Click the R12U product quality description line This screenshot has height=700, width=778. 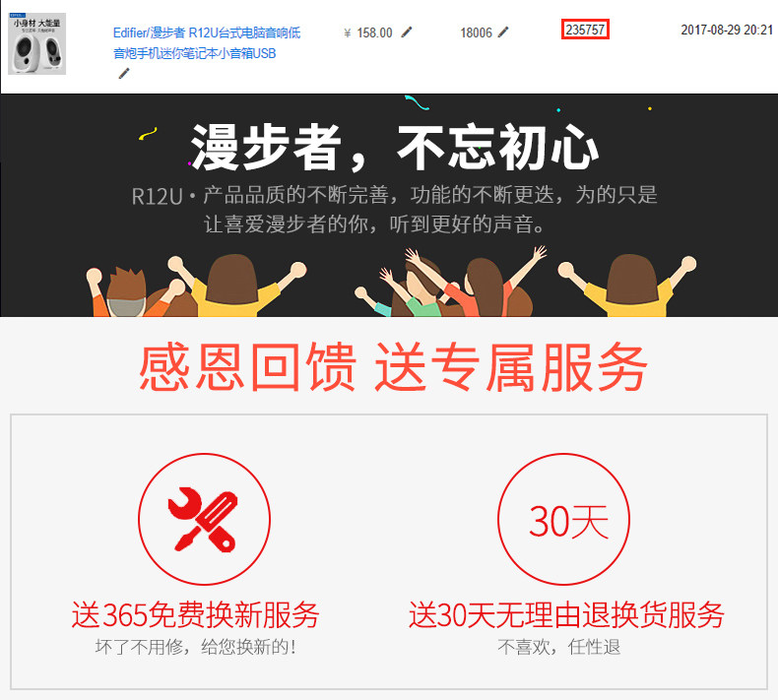395,195
